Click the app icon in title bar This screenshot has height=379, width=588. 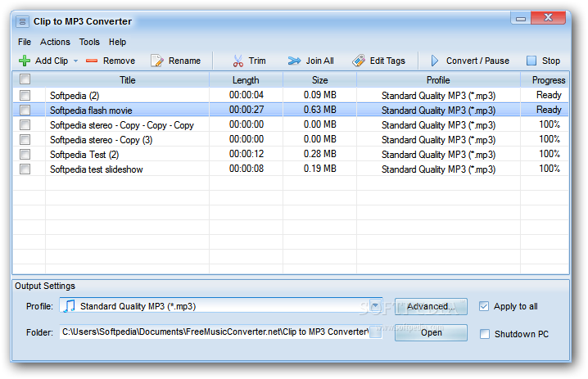22,22
